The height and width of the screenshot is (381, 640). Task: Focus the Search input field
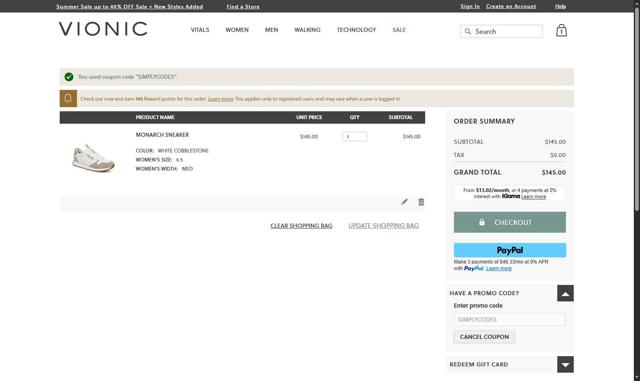point(502,31)
